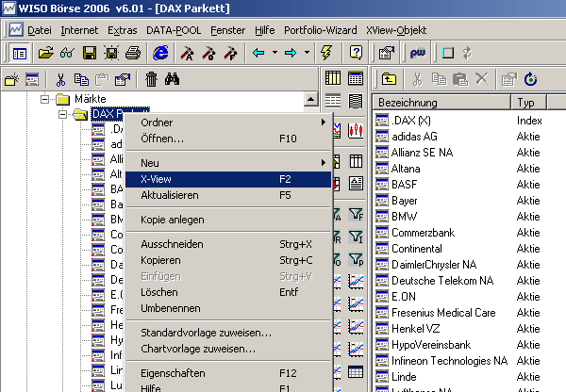
Task: Select Chartvorlage zuweisen… menu entry
Action: pos(228,349)
